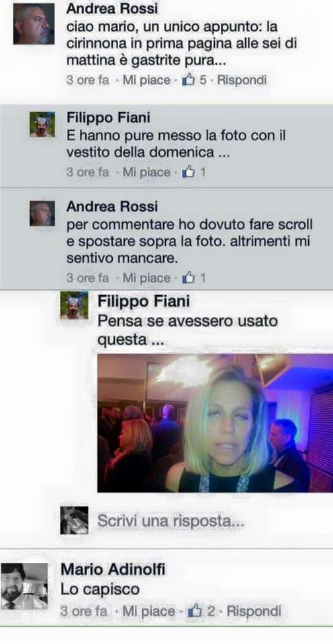Like Andrea Rossi's 'gastrite pura' comment via Mi piace
The image size is (333, 644).
(x=146, y=80)
